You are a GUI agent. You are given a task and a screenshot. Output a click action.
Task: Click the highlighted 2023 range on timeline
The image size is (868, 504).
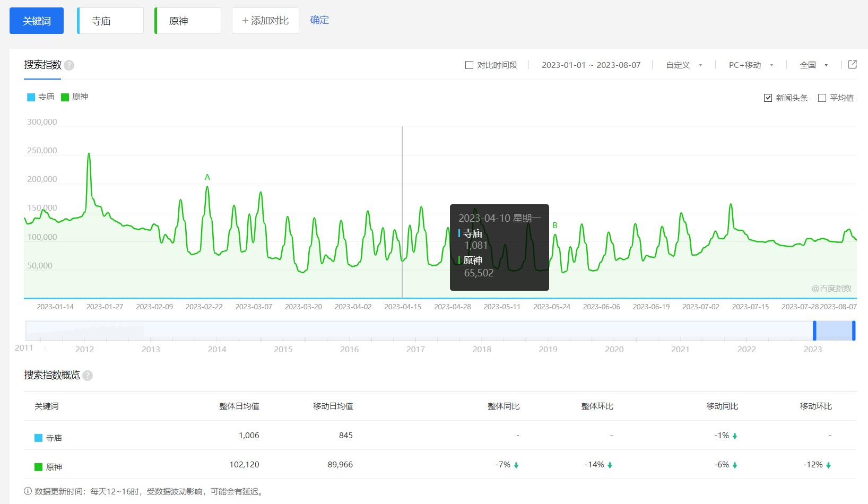pyautogui.click(x=834, y=331)
